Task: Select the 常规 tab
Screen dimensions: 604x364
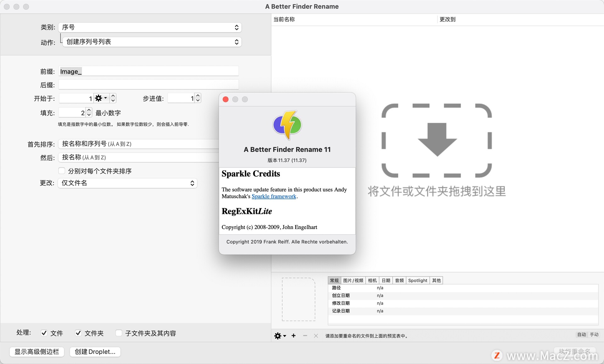Action: point(334,280)
